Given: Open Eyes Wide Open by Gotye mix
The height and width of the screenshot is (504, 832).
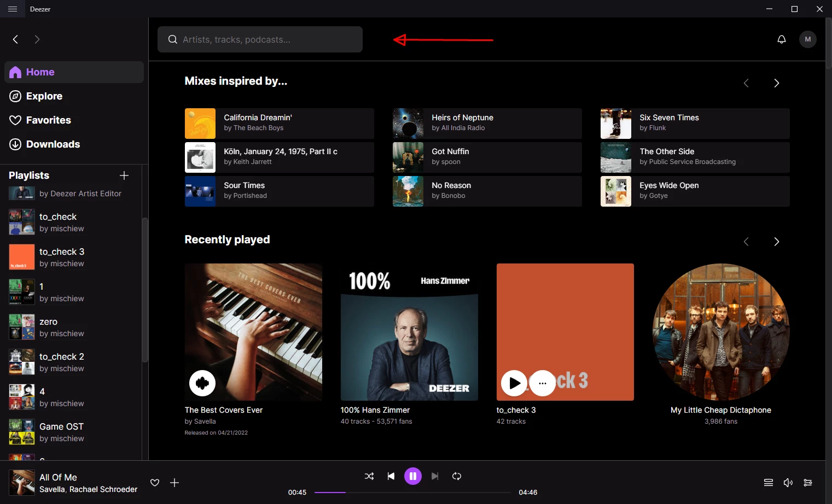Looking at the screenshot, I should pos(695,191).
